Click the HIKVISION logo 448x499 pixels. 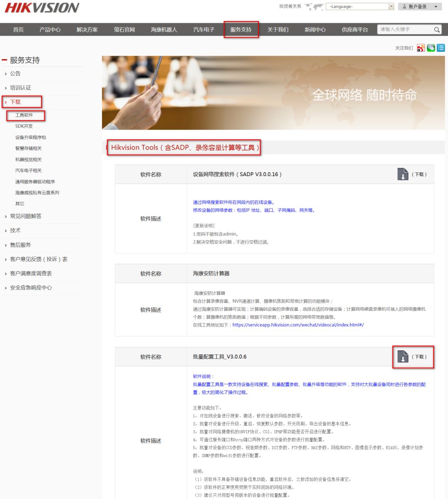coord(42,8)
